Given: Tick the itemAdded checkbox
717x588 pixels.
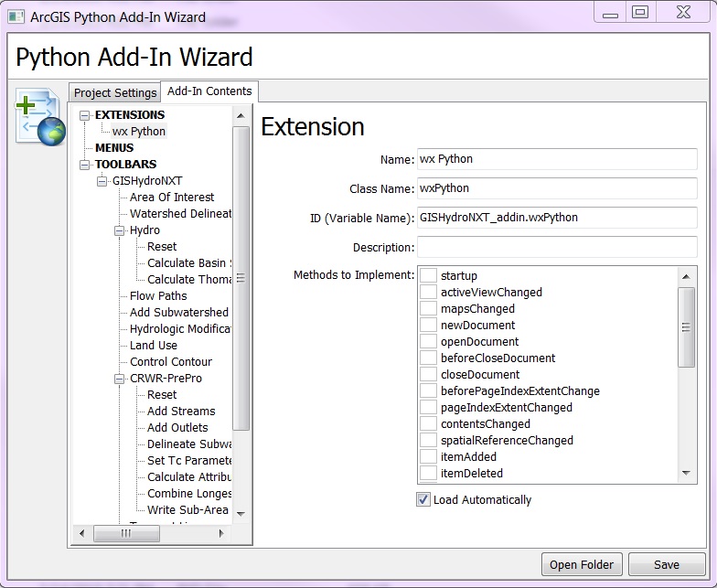Looking at the screenshot, I should pyautogui.click(x=428, y=456).
